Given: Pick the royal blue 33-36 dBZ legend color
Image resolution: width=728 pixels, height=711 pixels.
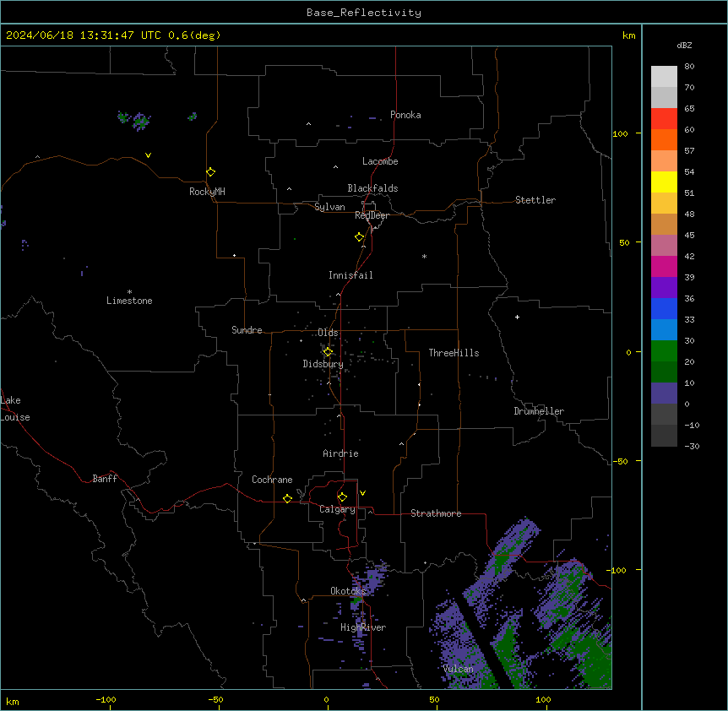Looking at the screenshot, I should pyautogui.click(x=664, y=308).
